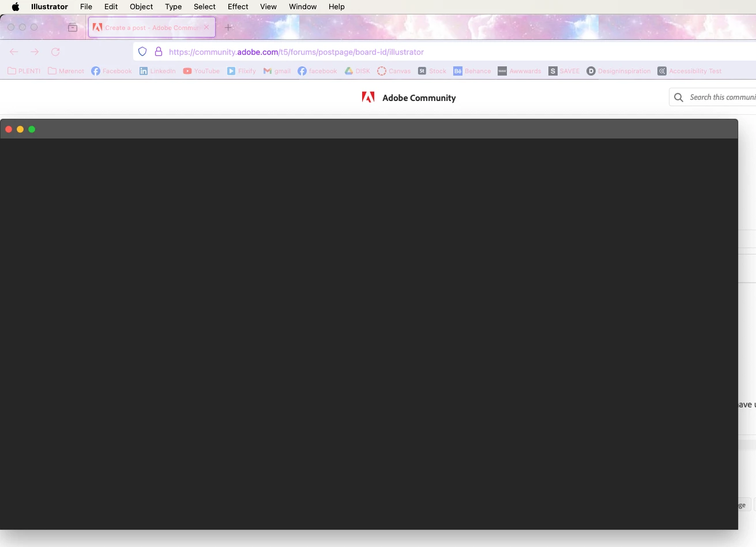Open the Behance bookmark
756x547 pixels.
click(x=472, y=71)
